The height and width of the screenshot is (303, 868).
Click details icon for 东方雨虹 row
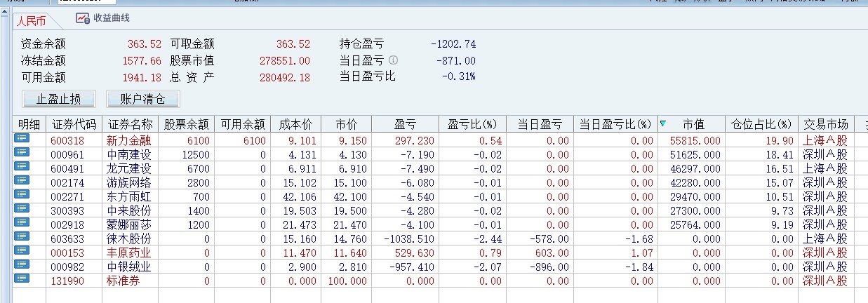(x=22, y=195)
